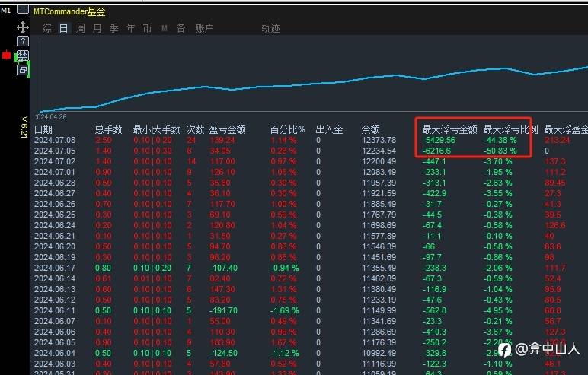The width and height of the screenshot is (588, 375).
Task: Collapse the panel with the minus icon
Action: pyautogui.click(x=23, y=8)
